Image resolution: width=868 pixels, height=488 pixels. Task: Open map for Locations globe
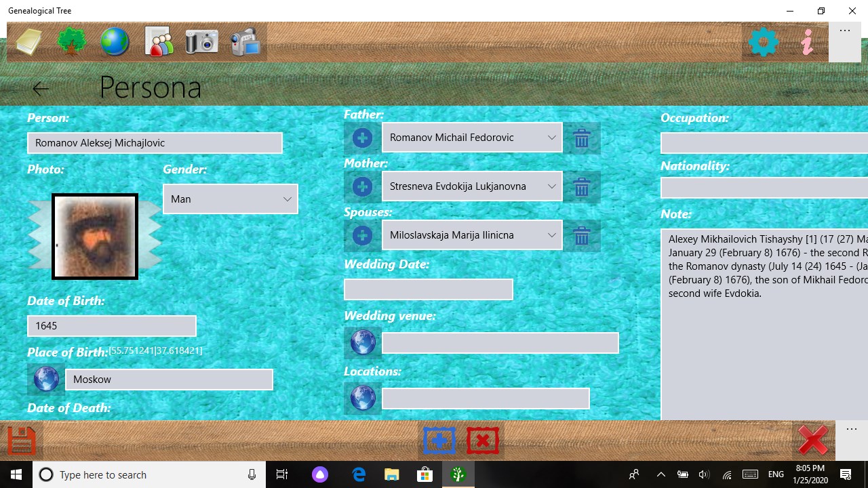tap(363, 399)
